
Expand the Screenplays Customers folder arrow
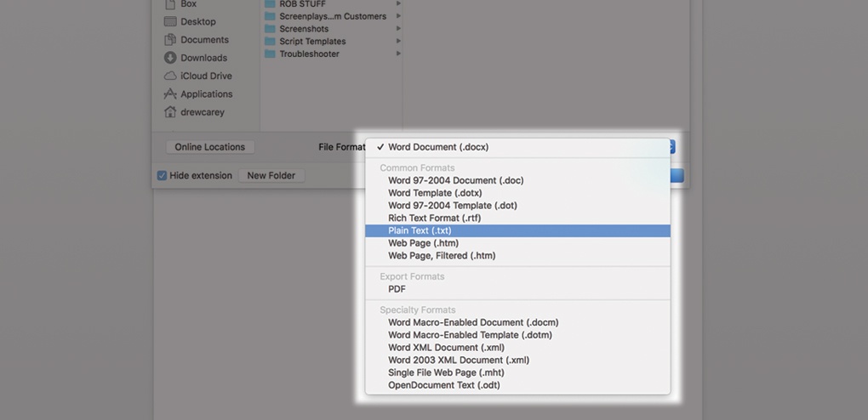pyautogui.click(x=398, y=16)
